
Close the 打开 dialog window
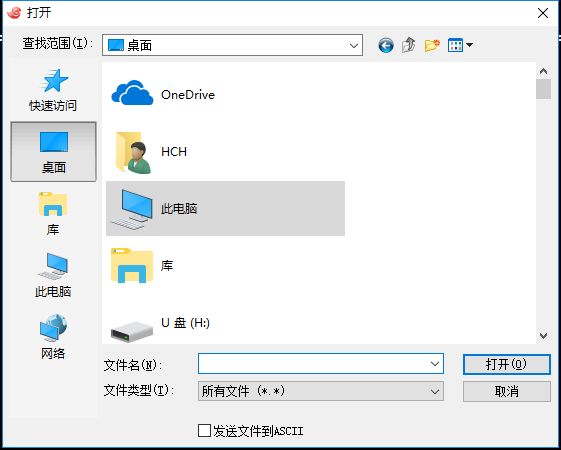click(543, 13)
